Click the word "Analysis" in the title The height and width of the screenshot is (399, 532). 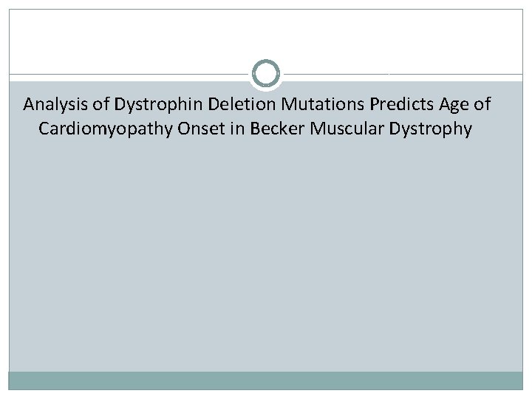point(53,106)
